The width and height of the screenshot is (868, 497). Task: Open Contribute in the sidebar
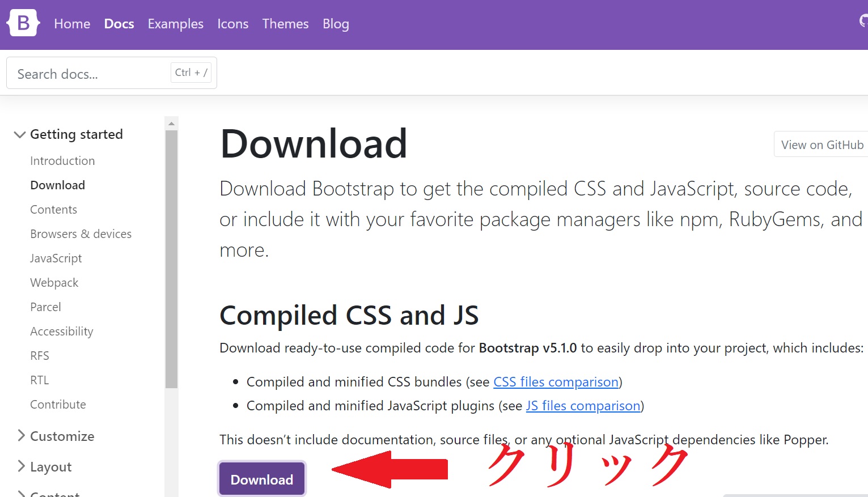point(58,405)
